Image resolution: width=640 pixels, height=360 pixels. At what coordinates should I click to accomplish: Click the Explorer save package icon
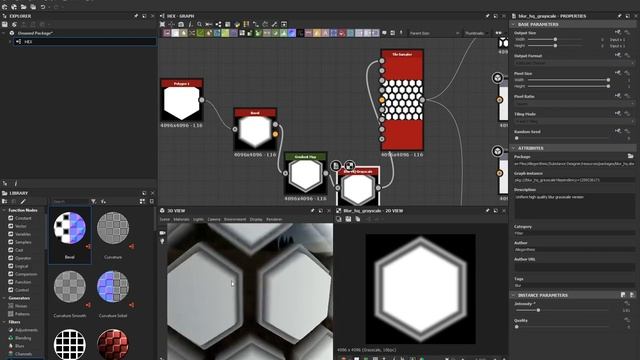(x=5, y=24)
